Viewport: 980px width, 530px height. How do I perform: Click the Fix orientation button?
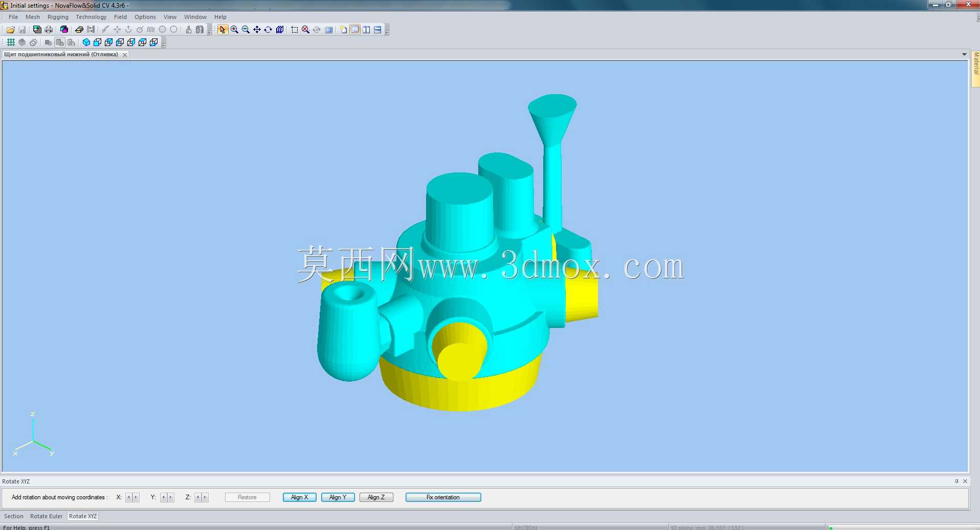pos(443,497)
